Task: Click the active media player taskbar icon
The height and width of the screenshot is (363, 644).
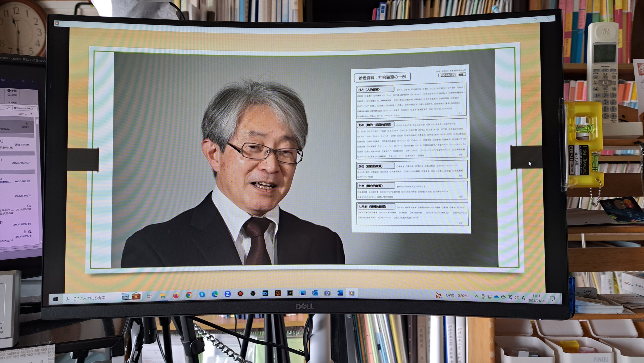Action: 352,293
